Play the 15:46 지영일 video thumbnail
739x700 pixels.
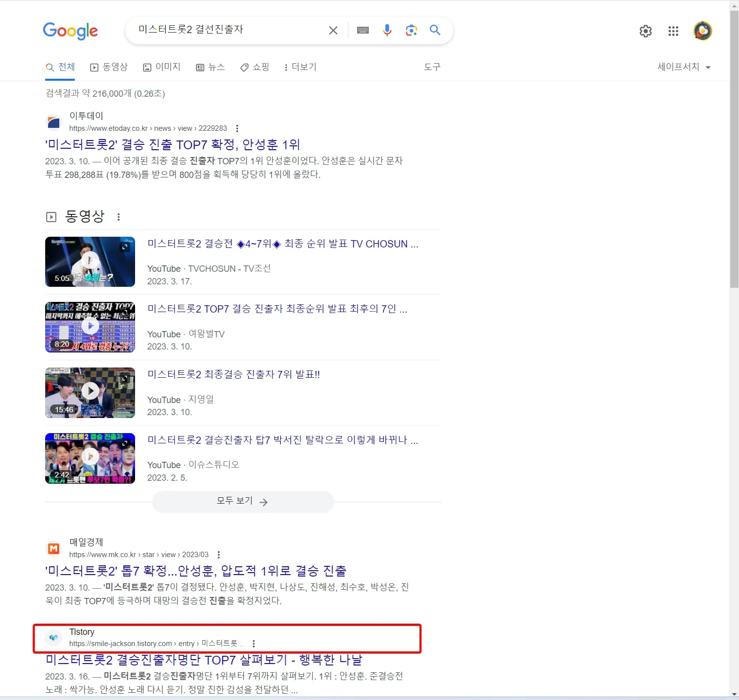pyautogui.click(x=90, y=393)
